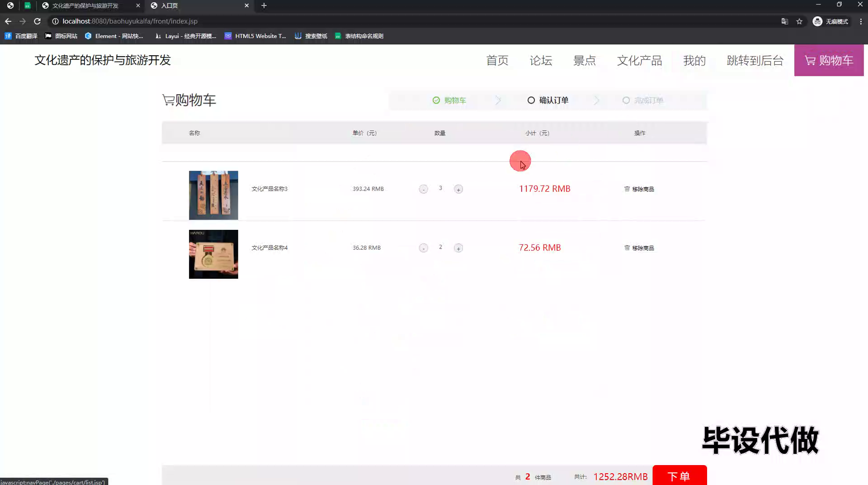Open thumbnail of 文化产品名称4
The image size is (868, 485).
click(213, 254)
